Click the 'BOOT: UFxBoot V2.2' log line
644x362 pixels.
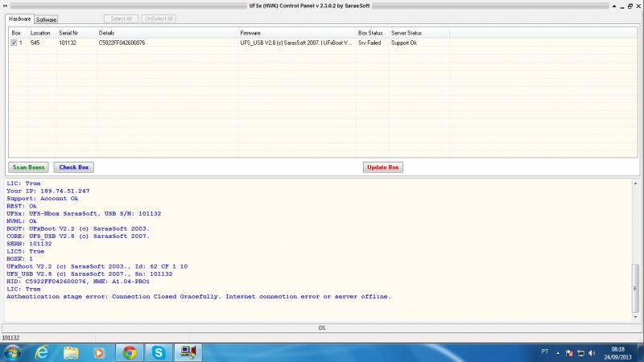(78, 228)
